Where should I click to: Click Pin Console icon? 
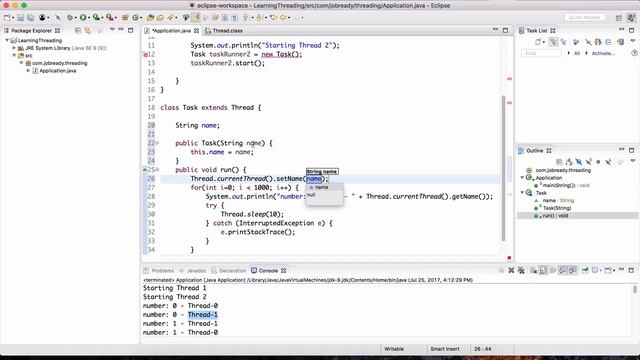[585, 270]
